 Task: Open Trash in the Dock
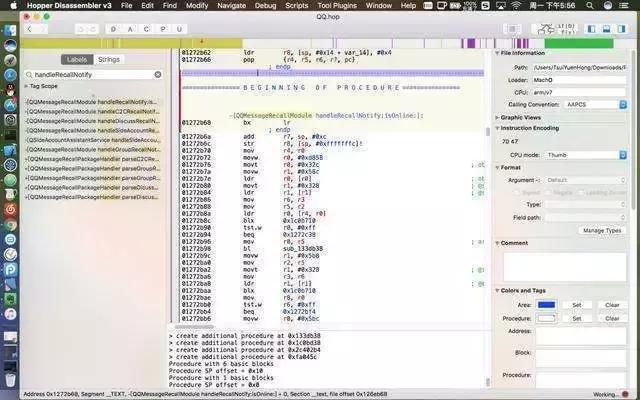click(x=10, y=379)
